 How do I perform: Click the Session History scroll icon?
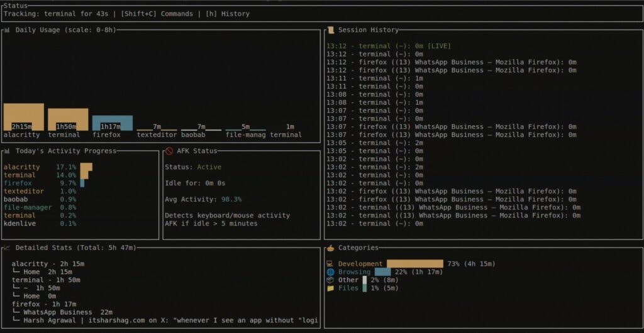tap(330, 30)
